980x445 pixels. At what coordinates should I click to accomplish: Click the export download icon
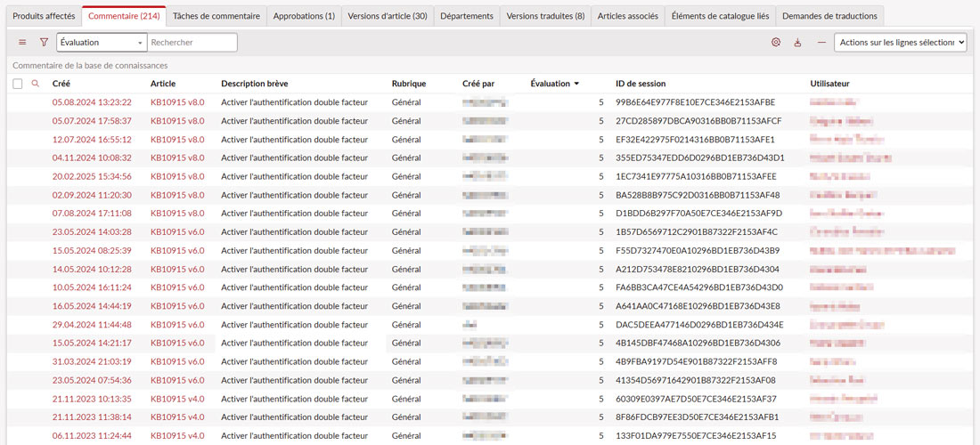[798, 42]
